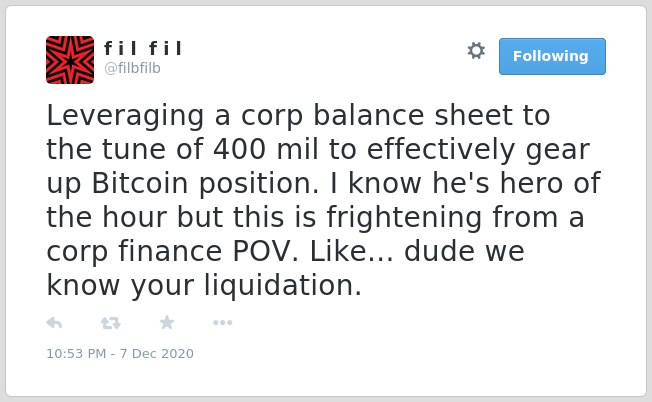Click the word 'balance' in the first line
Viewport: 652px width, 402px height.
pyautogui.click(x=368, y=115)
